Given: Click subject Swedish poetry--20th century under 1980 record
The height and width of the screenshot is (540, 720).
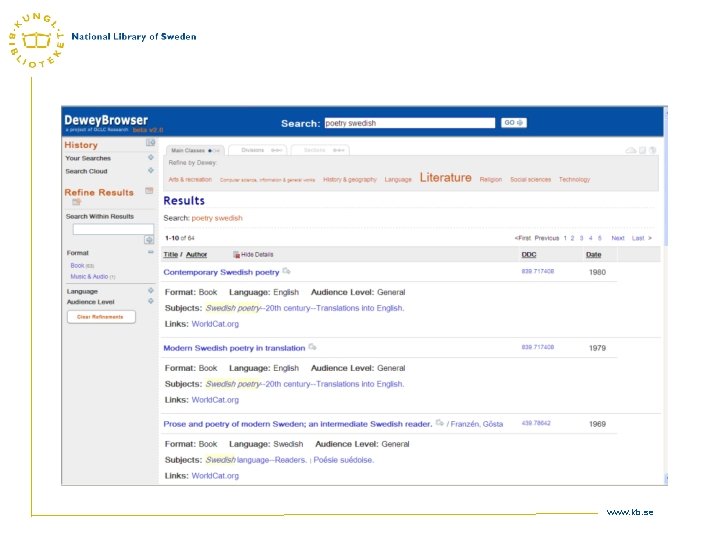Looking at the screenshot, I should [304, 308].
